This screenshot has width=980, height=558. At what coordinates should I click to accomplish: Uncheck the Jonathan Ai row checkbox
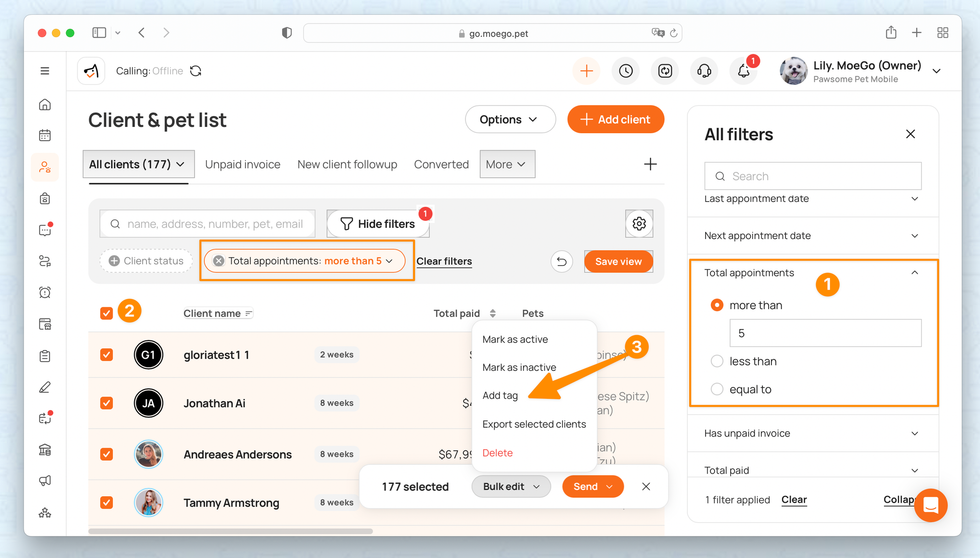[x=106, y=403]
